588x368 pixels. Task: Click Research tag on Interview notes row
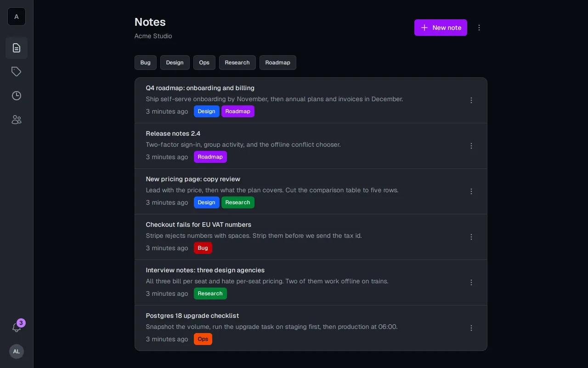click(x=210, y=293)
